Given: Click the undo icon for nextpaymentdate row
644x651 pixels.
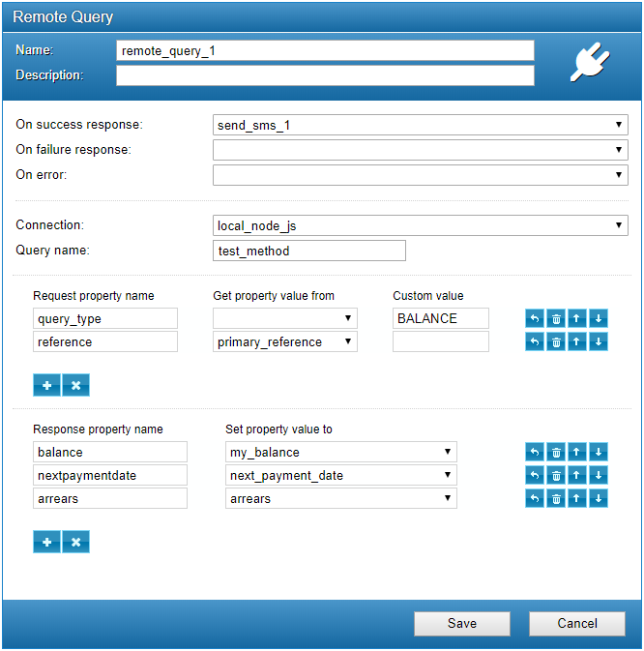Looking at the screenshot, I should (x=535, y=475).
